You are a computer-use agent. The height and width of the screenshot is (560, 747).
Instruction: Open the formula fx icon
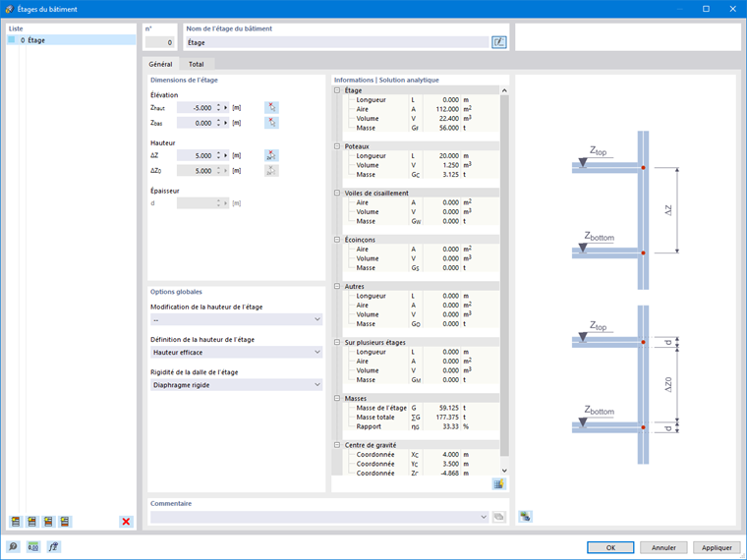click(x=53, y=546)
